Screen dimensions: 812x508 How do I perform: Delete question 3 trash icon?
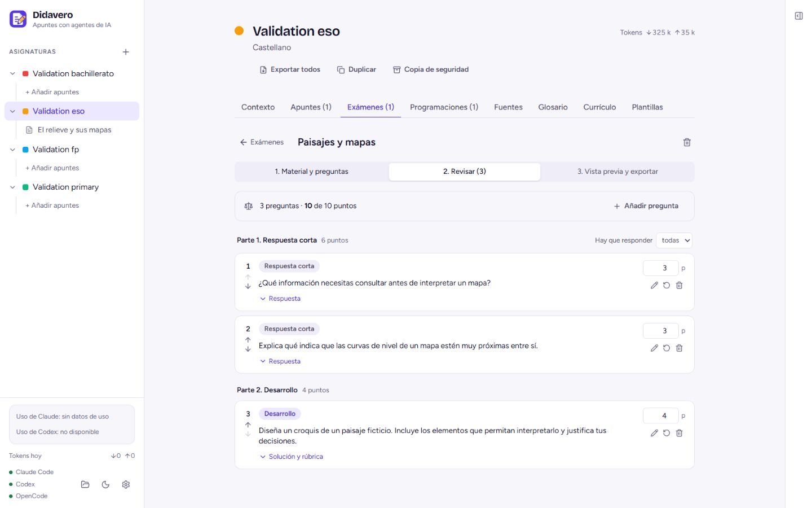(679, 433)
